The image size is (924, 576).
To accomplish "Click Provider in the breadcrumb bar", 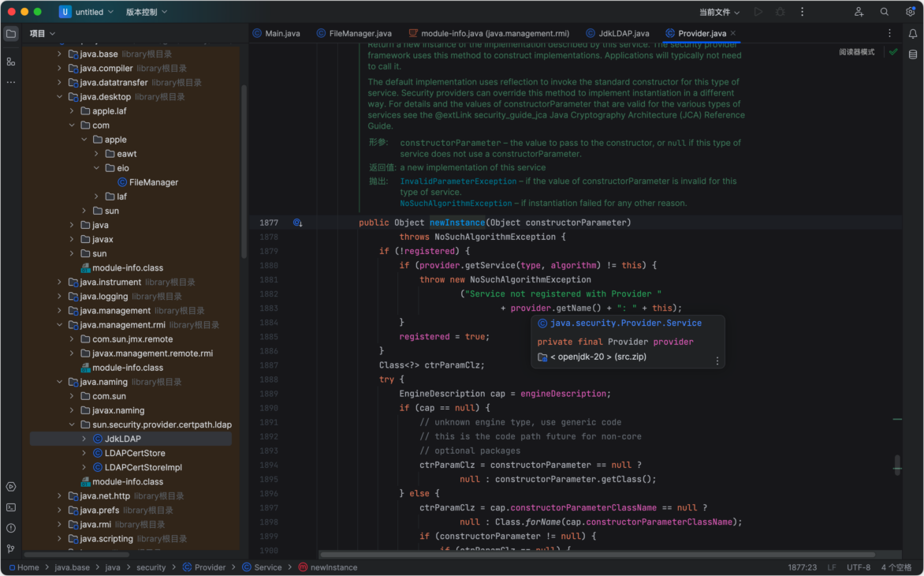I will tap(204, 568).
